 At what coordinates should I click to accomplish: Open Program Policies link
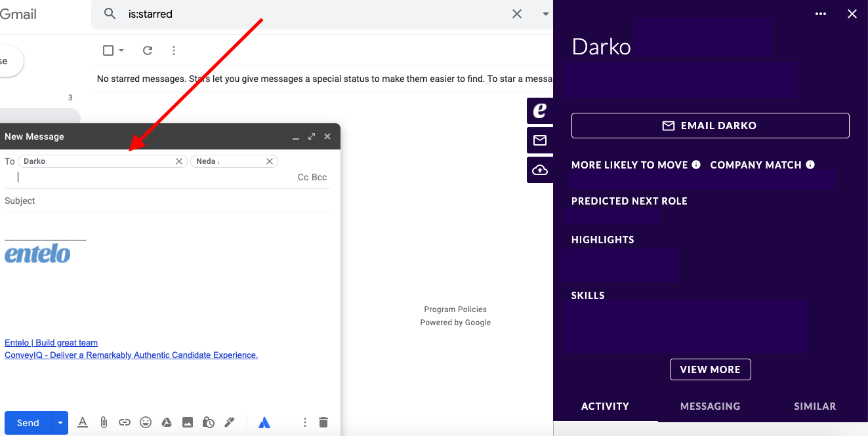pos(455,309)
